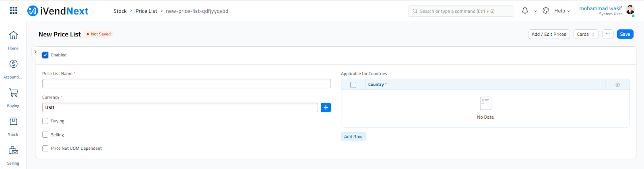Open the Cards view switcher dropdown
Viewport: 644px width, 169px height.
pyautogui.click(x=586, y=34)
